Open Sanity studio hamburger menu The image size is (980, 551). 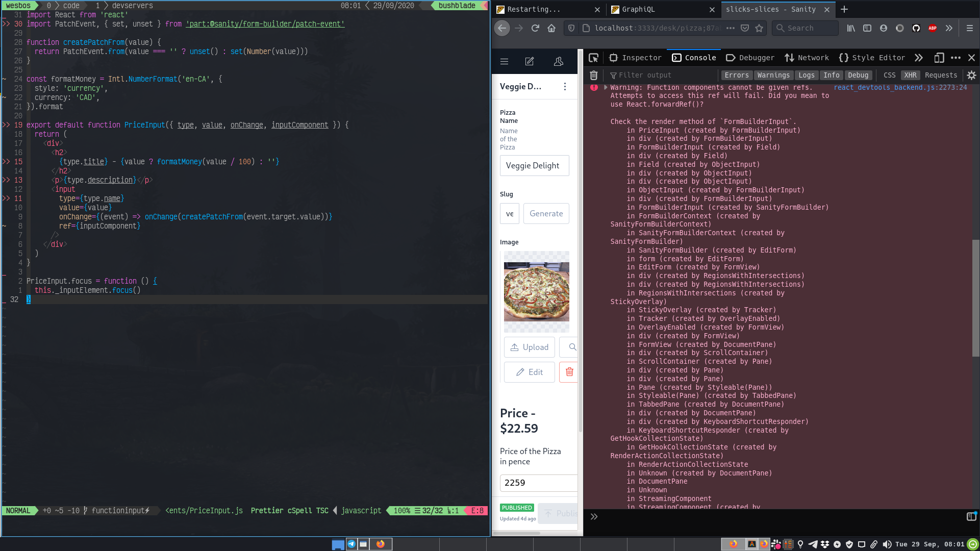coord(505,61)
